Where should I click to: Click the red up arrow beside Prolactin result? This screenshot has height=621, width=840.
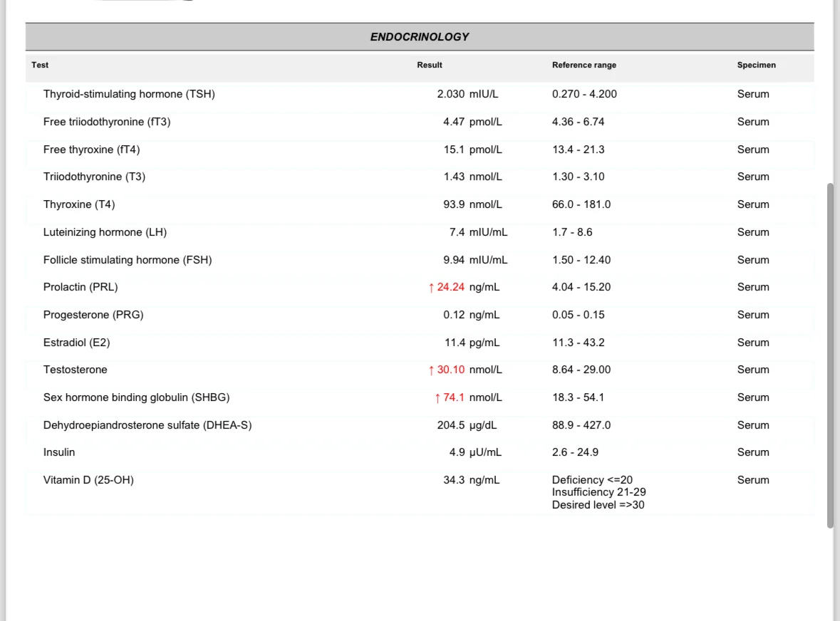431,288
